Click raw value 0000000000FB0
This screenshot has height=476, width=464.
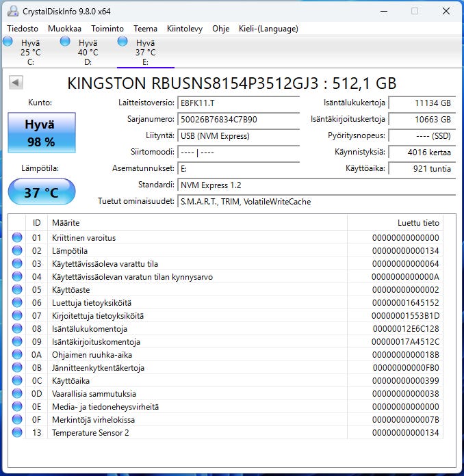click(x=406, y=368)
